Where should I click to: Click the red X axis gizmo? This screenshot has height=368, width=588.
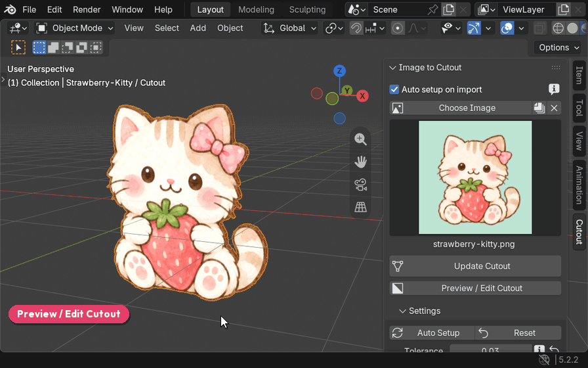(x=362, y=96)
